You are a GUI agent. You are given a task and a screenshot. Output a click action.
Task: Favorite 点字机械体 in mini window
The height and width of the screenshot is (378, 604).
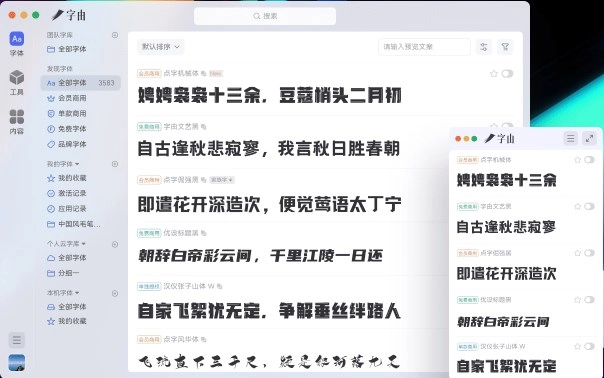(577, 160)
